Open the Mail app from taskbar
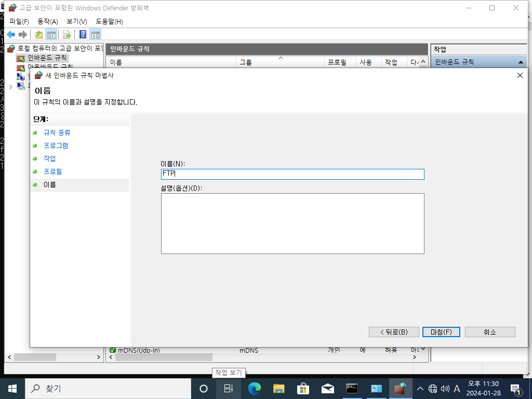The image size is (532, 399). click(x=327, y=389)
